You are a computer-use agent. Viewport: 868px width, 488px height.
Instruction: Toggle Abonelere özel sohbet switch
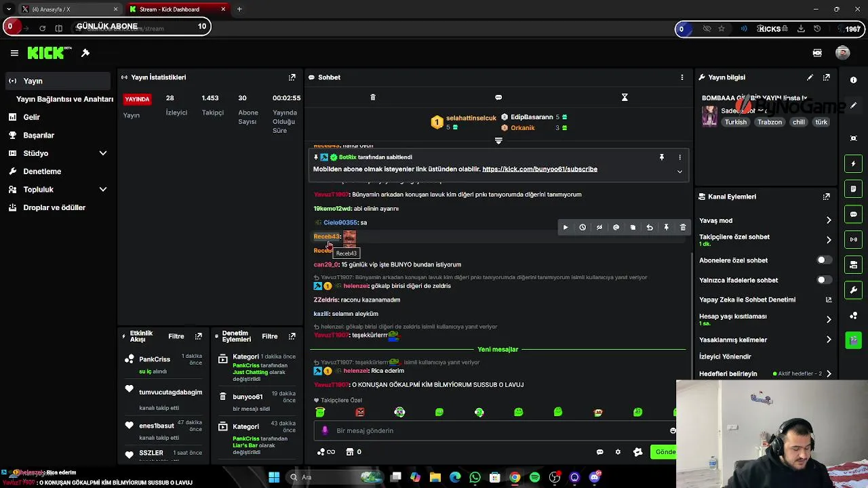[824, 260]
